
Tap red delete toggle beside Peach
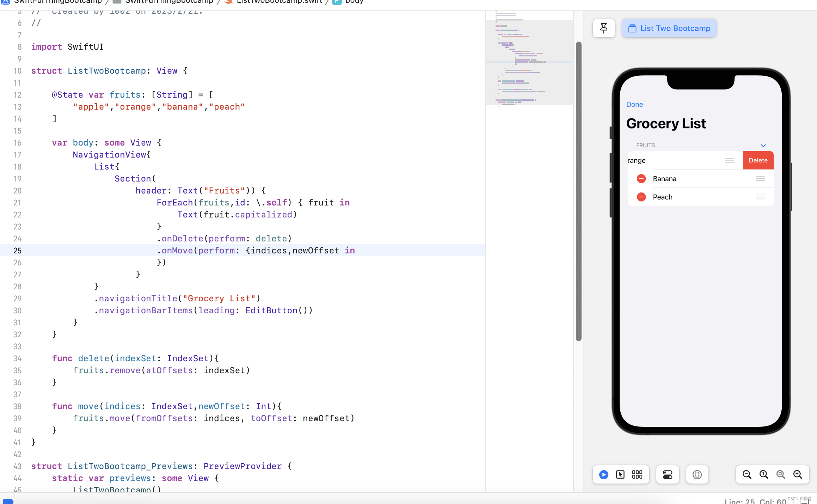coord(641,197)
